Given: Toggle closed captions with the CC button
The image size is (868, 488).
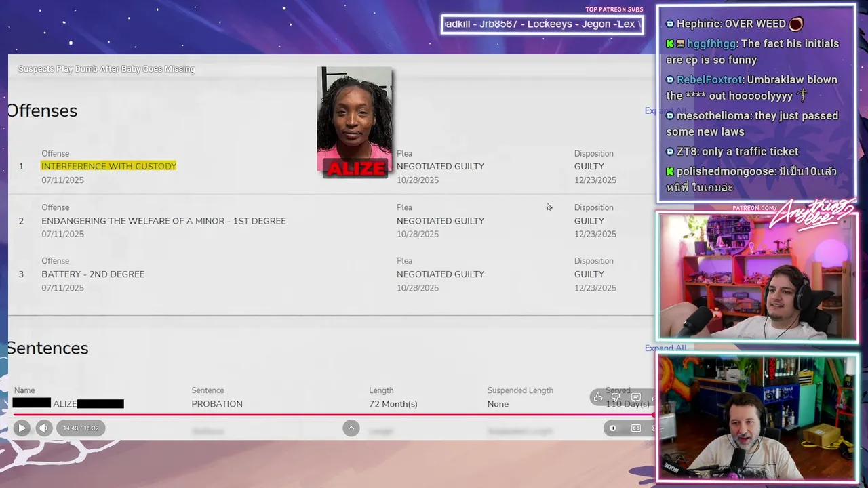Looking at the screenshot, I should 635,428.
